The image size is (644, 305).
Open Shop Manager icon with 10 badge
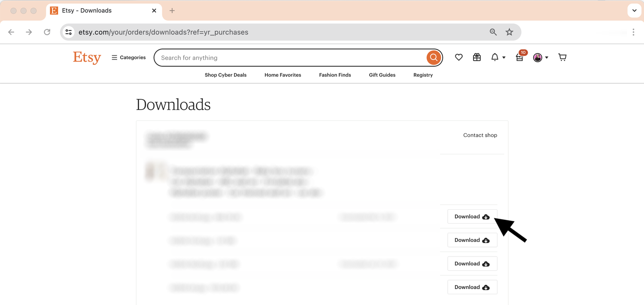point(520,57)
